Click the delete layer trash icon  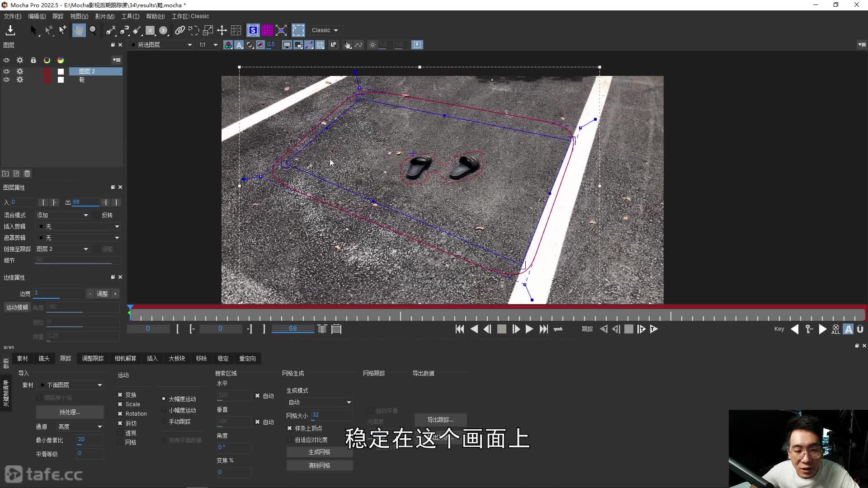(x=27, y=174)
